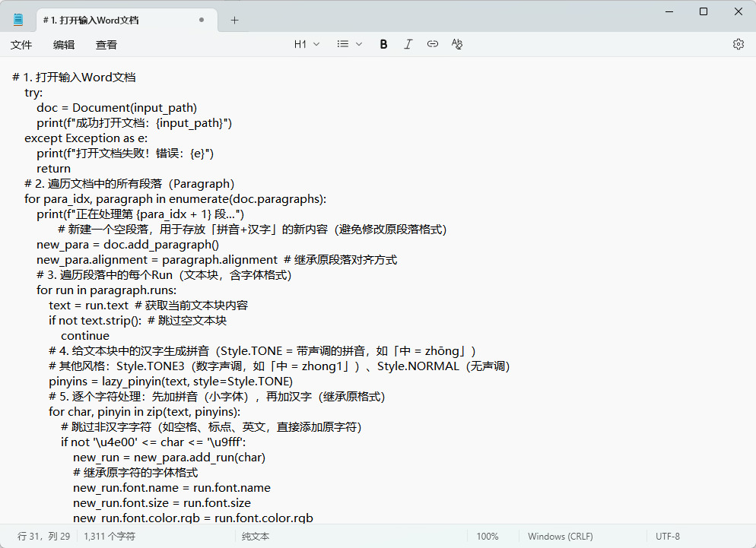
Task: Insert a hyperlink with link icon
Action: pyautogui.click(x=433, y=44)
